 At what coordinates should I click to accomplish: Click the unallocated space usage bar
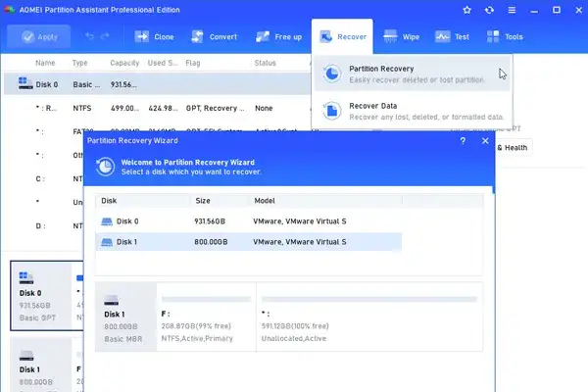point(369,299)
